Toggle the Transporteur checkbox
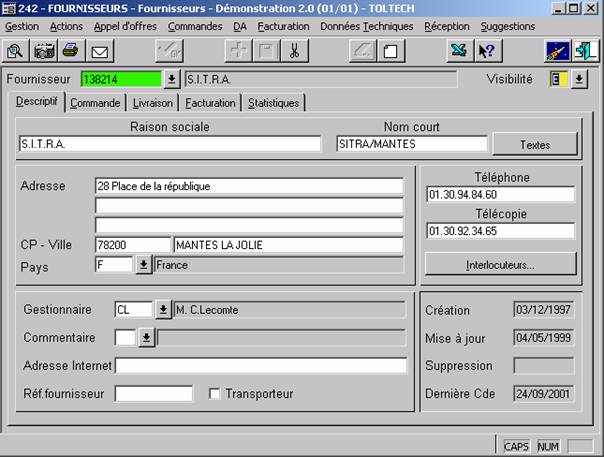 coord(214,394)
